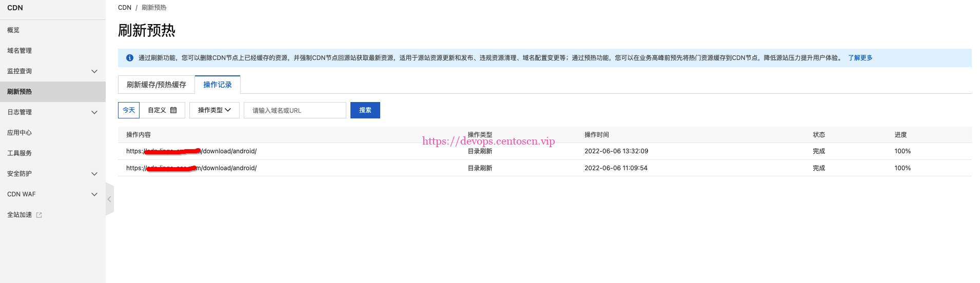Image resolution: width=980 pixels, height=283 pixels.
Task: Expand the 安全防护 sidebar chevron
Action: click(94, 174)
